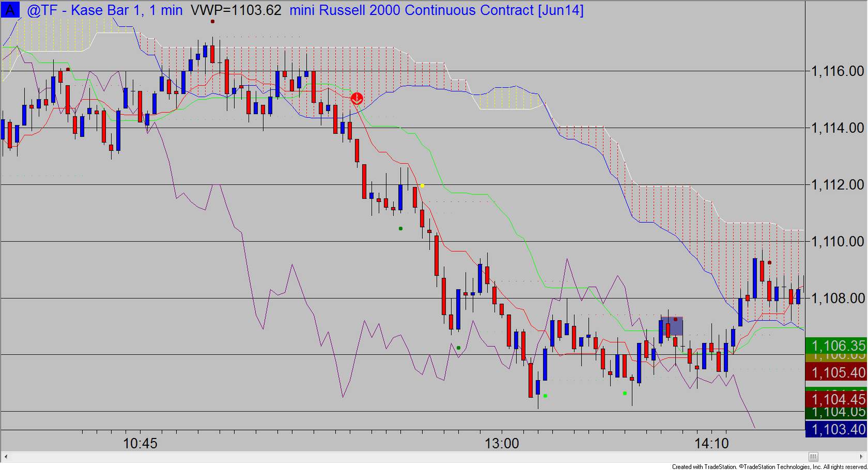
Task: Click the dark green 1,104.05 price tag
Action: point(836,413)
